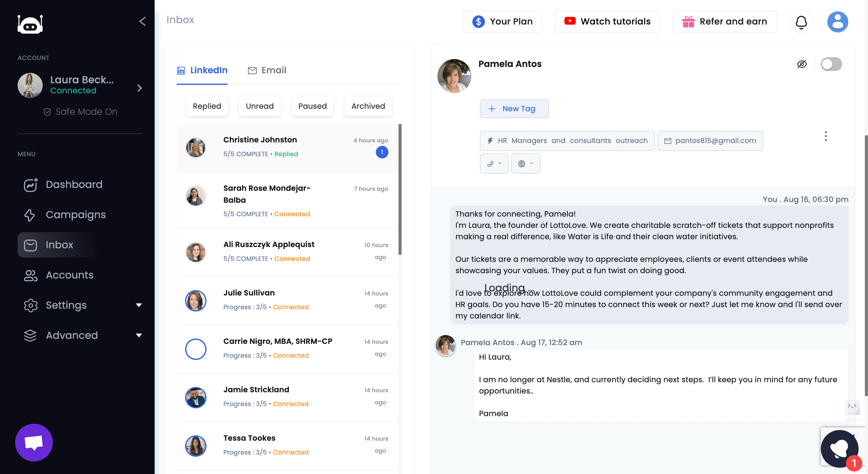
Task: Click the LinkedIn logo icon in tab
Action: (181, 70)
